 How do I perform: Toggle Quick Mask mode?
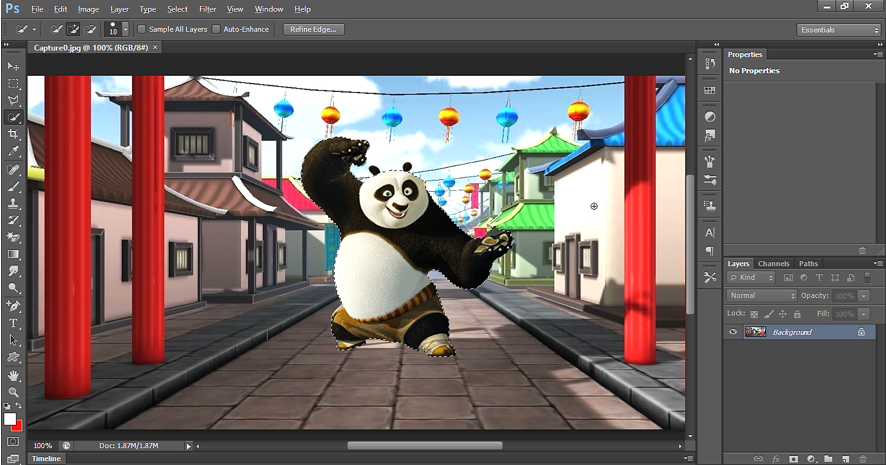click(13, 441)
